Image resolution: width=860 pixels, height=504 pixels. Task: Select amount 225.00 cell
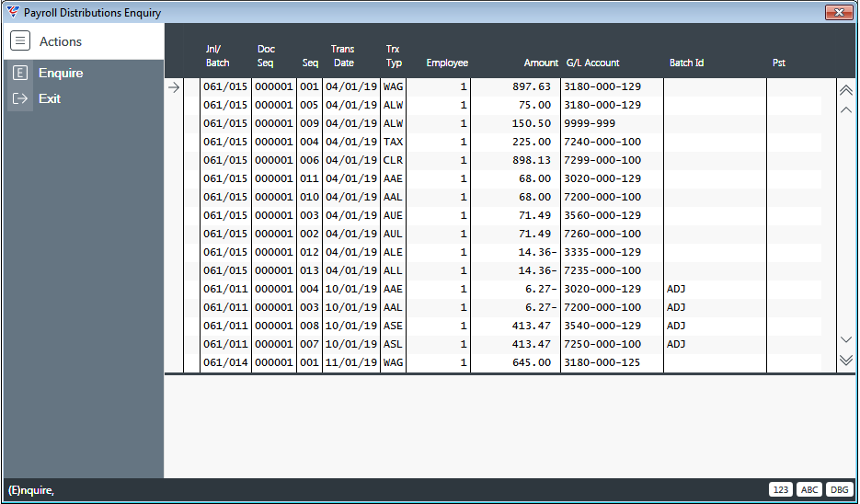click(x=532, y=142)
